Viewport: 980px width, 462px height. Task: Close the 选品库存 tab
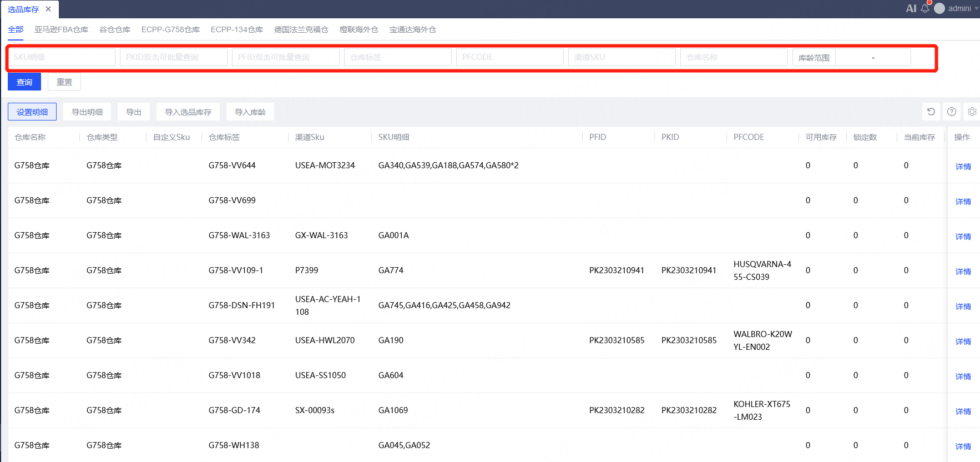pos(48,9)
